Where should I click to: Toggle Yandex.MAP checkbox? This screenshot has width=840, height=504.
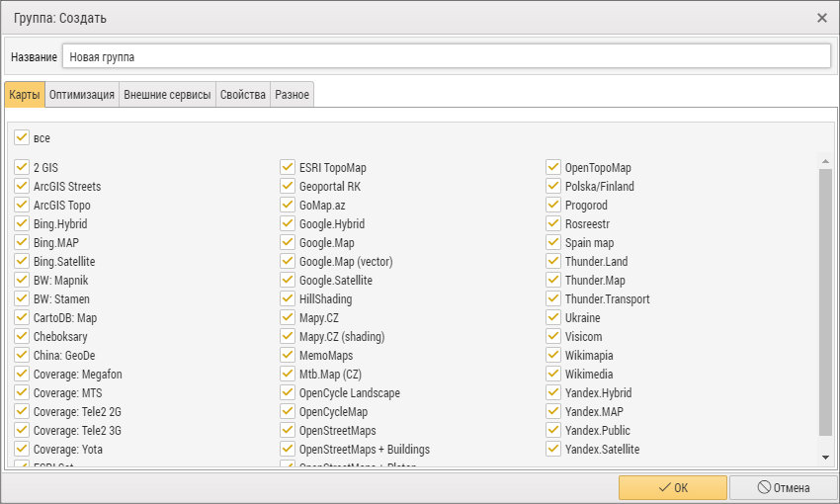(x=552, y=411)
